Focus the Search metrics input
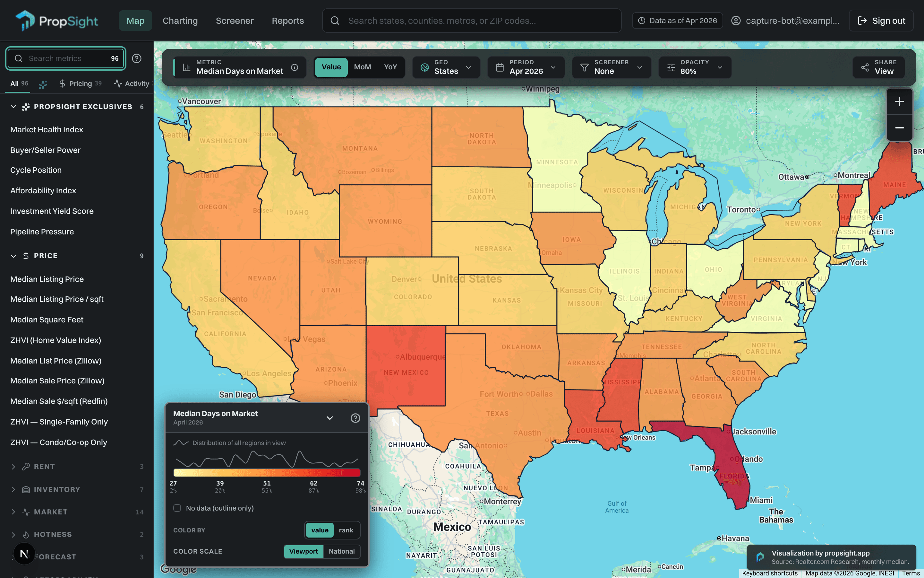This screenshot has width=924, height=578. (x=66, y=58)
